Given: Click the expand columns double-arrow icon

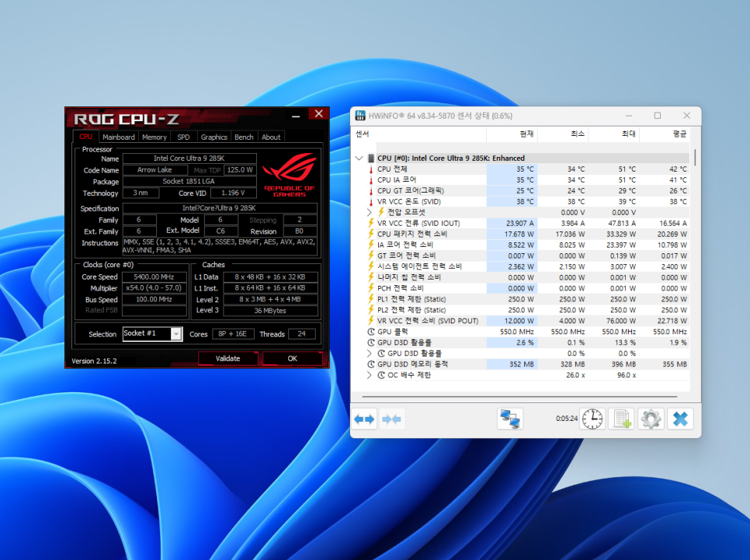Looking at the screenshot, I should pos(364,419).
